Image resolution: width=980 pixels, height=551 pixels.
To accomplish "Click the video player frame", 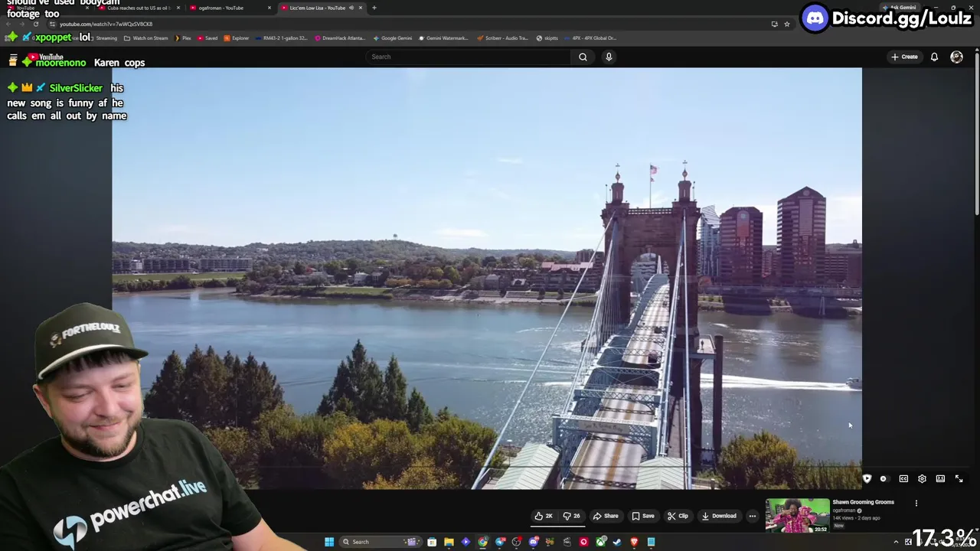I will [x=487, y=278].
